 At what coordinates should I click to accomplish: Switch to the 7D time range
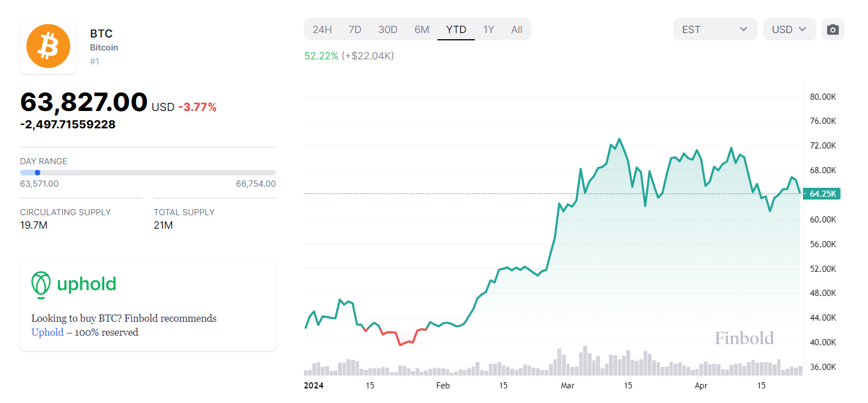(355, 30)
